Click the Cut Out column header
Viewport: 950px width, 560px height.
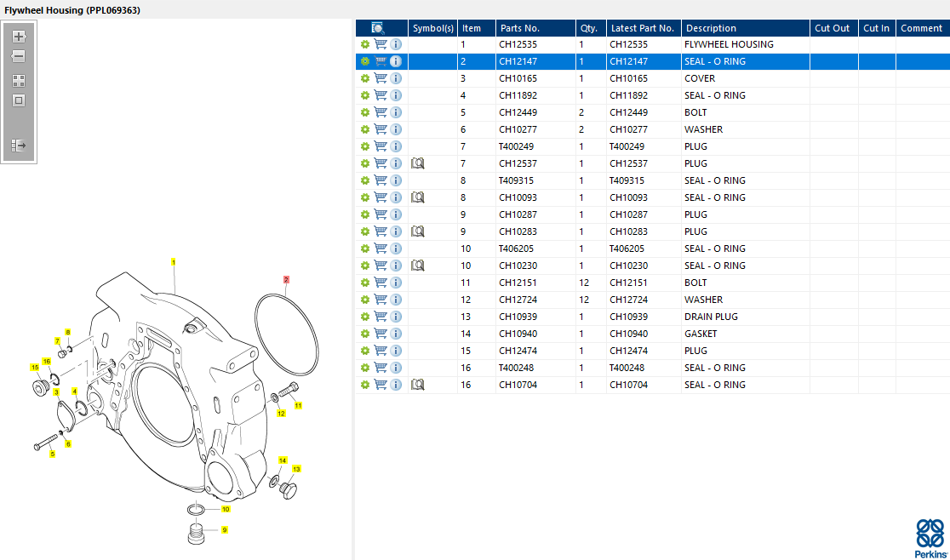[x=833, y=28]
